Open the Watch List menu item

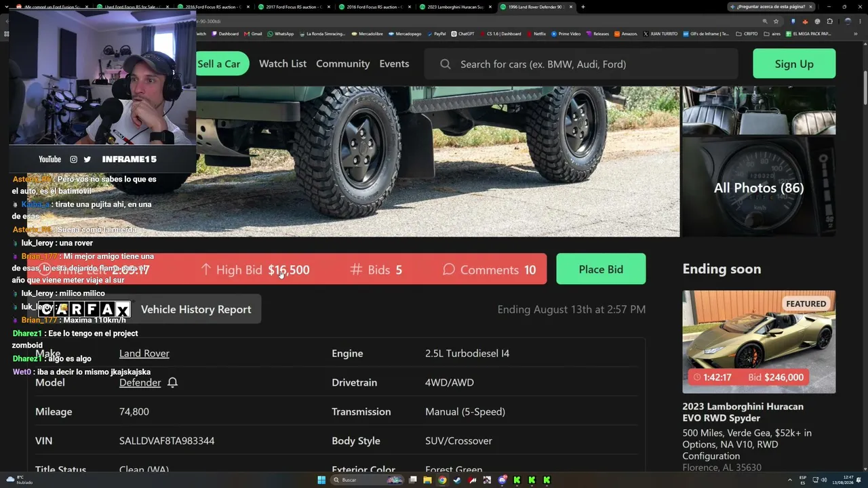pos(283,64)
